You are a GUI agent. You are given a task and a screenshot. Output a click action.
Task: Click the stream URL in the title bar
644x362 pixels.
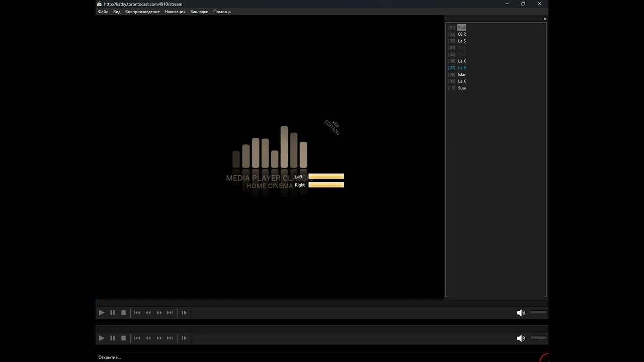click(143, 4)
